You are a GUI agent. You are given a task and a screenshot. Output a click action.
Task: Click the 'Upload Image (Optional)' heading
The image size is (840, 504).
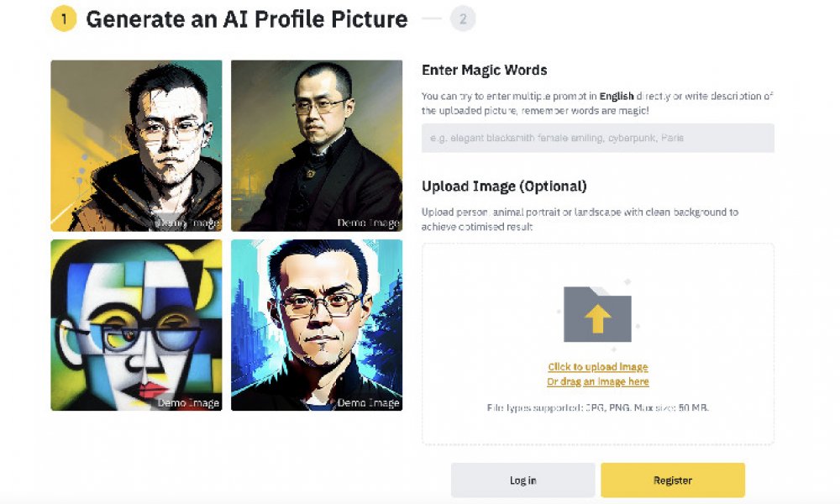tap(504, 186)
